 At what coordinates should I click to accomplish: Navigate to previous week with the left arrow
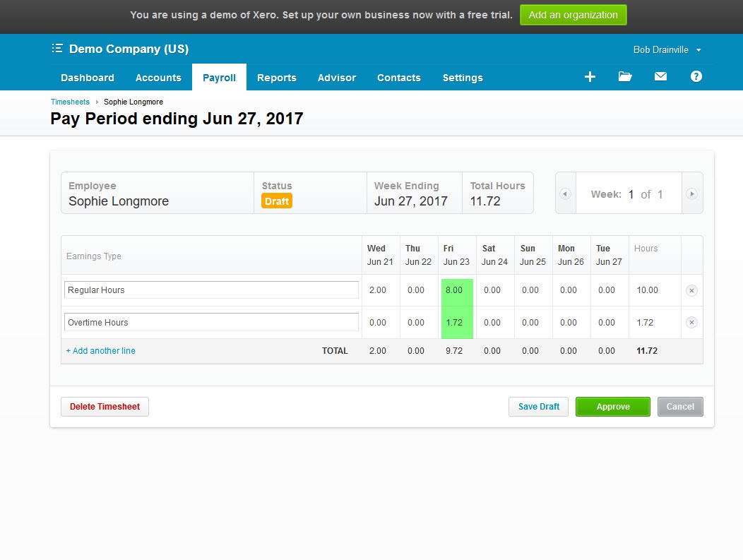(566, 193)
